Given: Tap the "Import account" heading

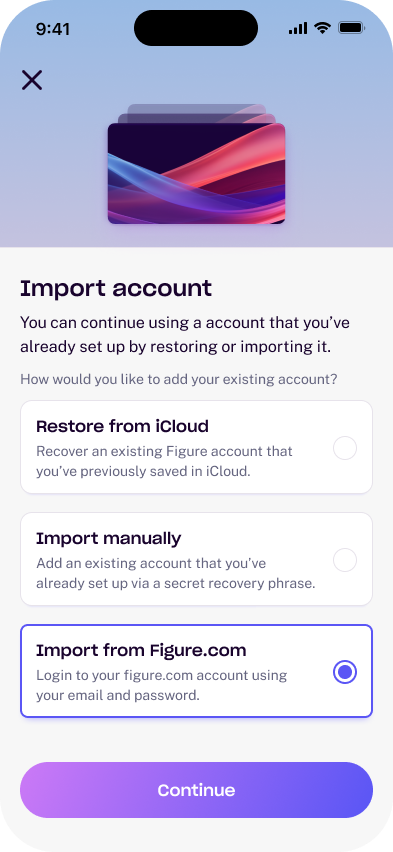Looking at the screenshot, I should (116, 289).
